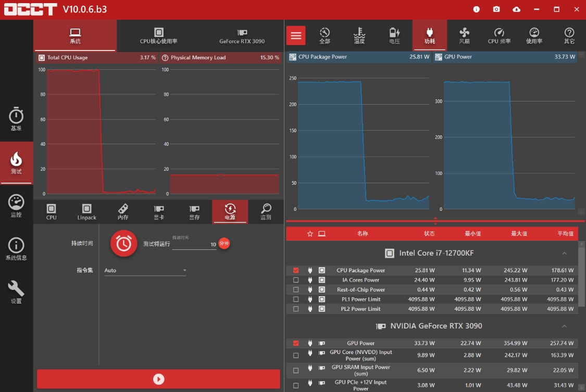586x392 pixels.
Task: Open settings wrench in left sidebar
Action: tap(16, 292)
